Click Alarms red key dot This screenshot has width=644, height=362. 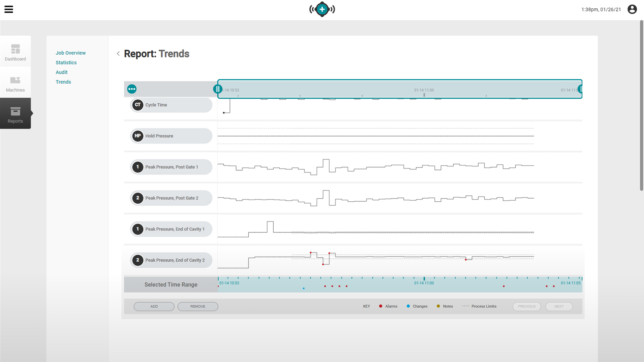(x=381, y=306)
